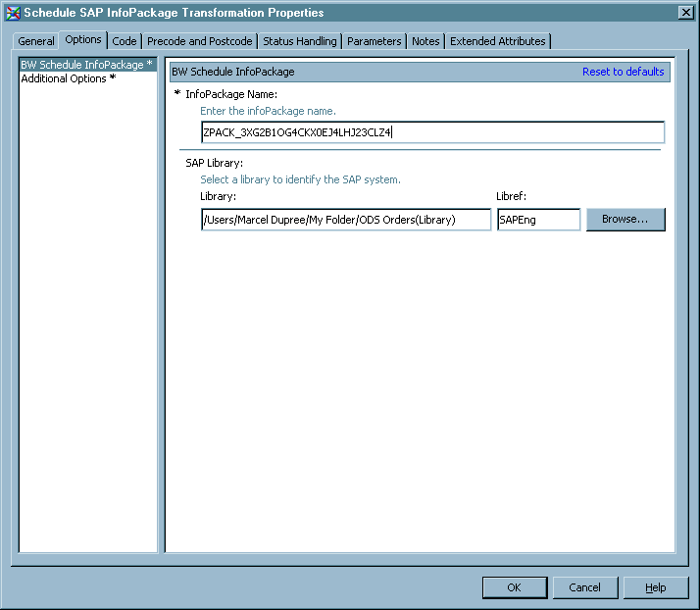Click the Reset to defaults link
The height and width of the screenshot is (610, 700).
point(623,72)
